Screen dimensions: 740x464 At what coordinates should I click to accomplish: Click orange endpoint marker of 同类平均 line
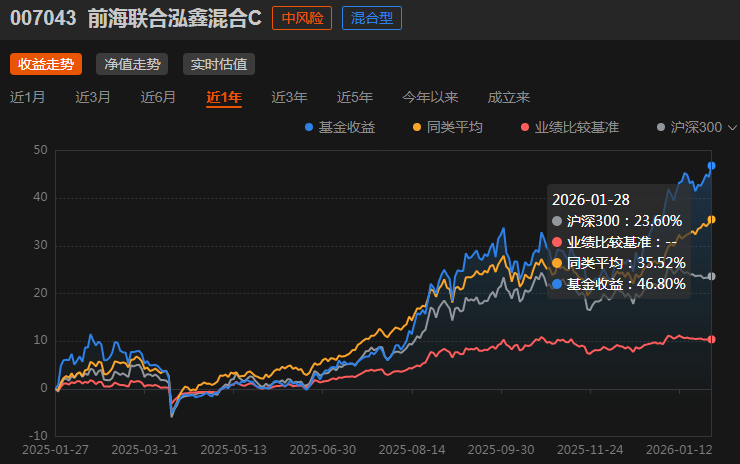[x=712, y=219]
